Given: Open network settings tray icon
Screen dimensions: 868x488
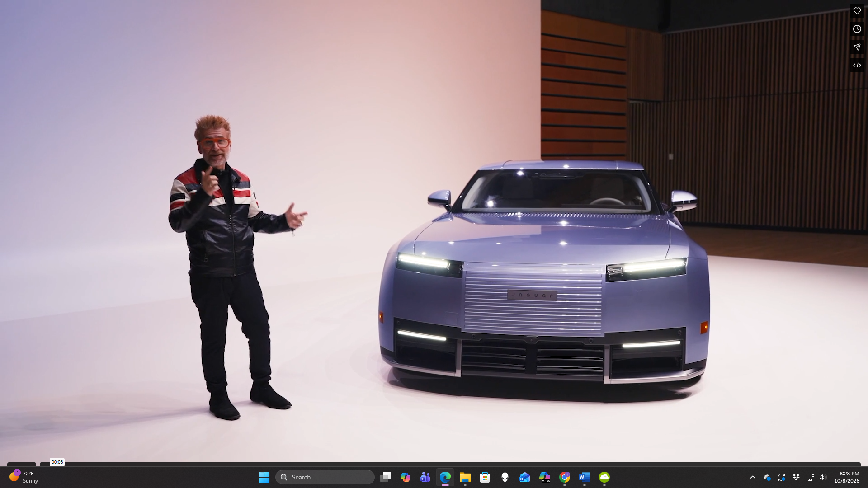Looking at the screenshot, I should pyautogui.click(x=810, y=477).
